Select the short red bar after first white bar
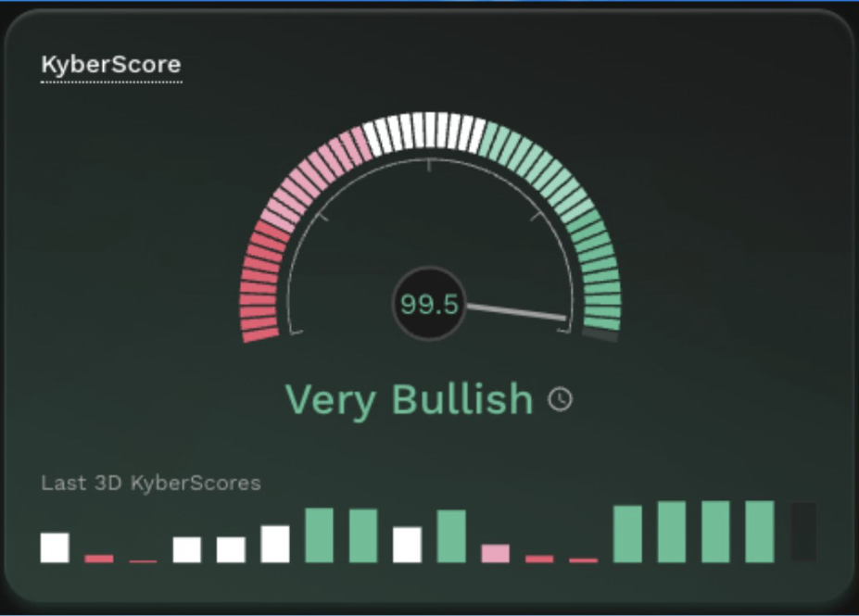 (x=99, y=559)
